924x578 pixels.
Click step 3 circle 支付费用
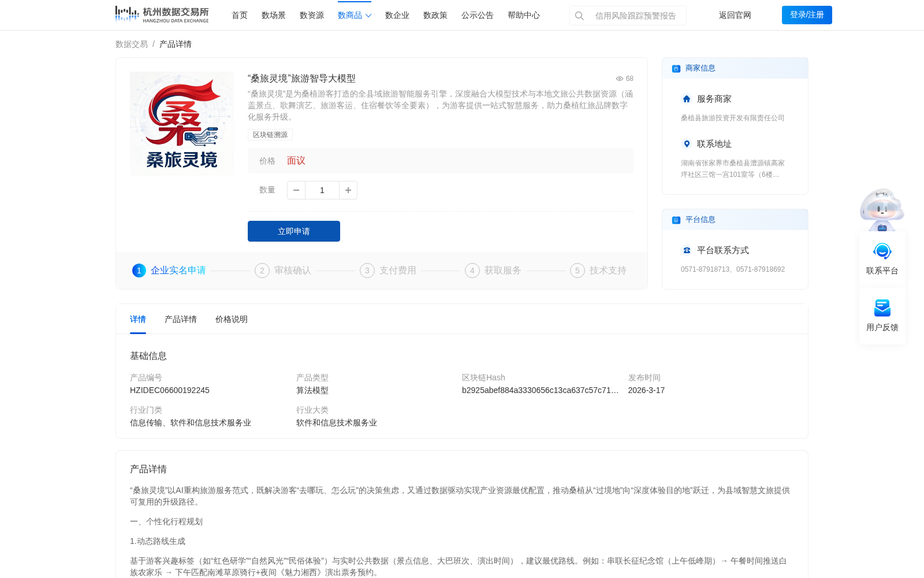[367, 271]
